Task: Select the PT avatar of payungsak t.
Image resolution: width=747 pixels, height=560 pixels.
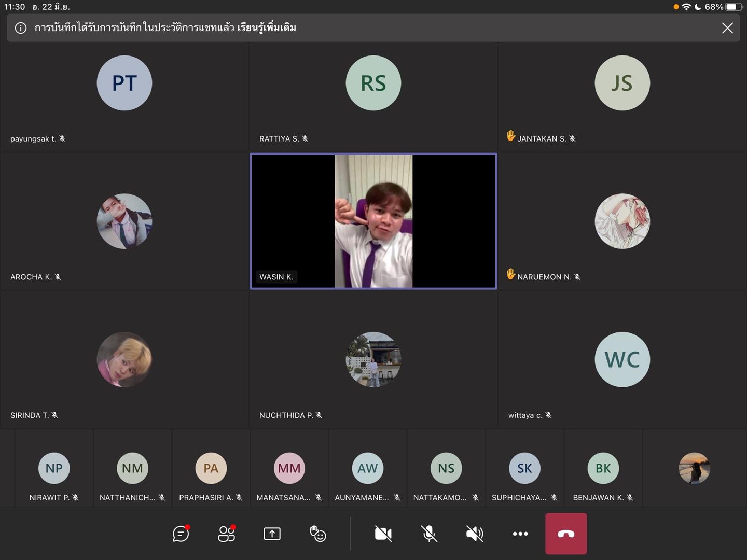Action: [125, 83]
